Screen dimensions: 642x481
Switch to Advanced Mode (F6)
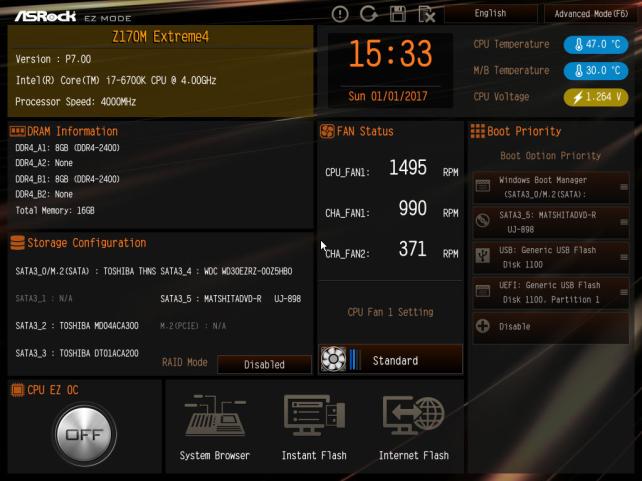pyautogui.click(x=591, y=14)
